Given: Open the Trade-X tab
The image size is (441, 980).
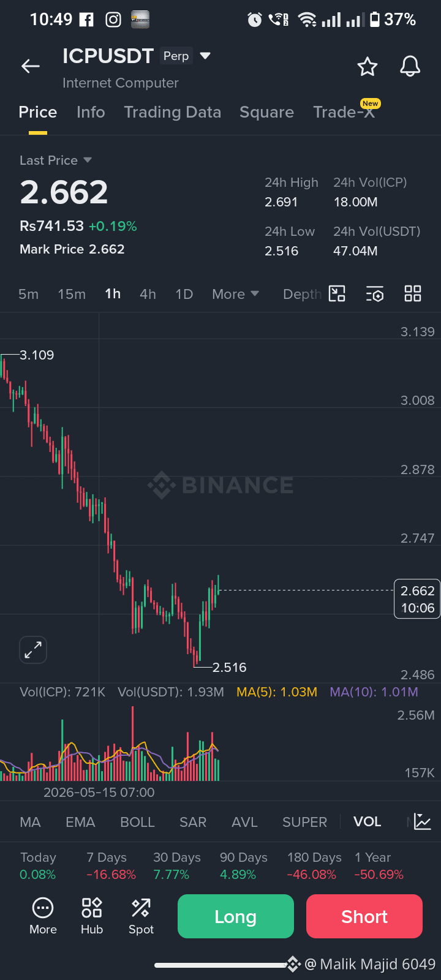Looking at the screenshot, I should (344, 112).
